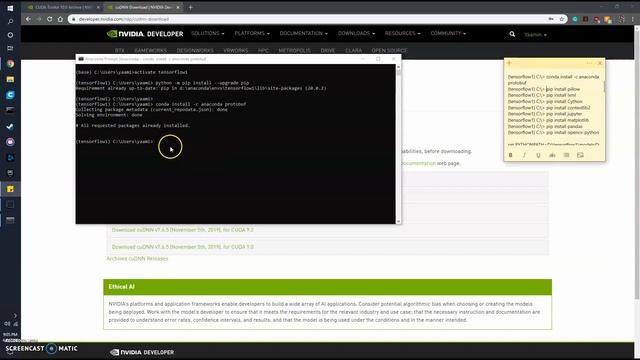Toggle strikethrough in sticky note
640x360 pixels.
click(x=552, y=155)
